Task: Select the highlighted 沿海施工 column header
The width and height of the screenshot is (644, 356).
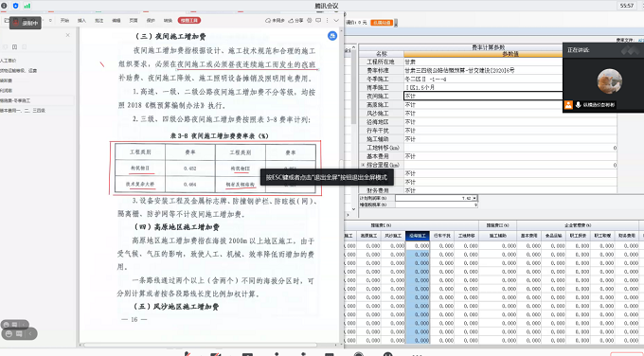Action: point(418,236)
